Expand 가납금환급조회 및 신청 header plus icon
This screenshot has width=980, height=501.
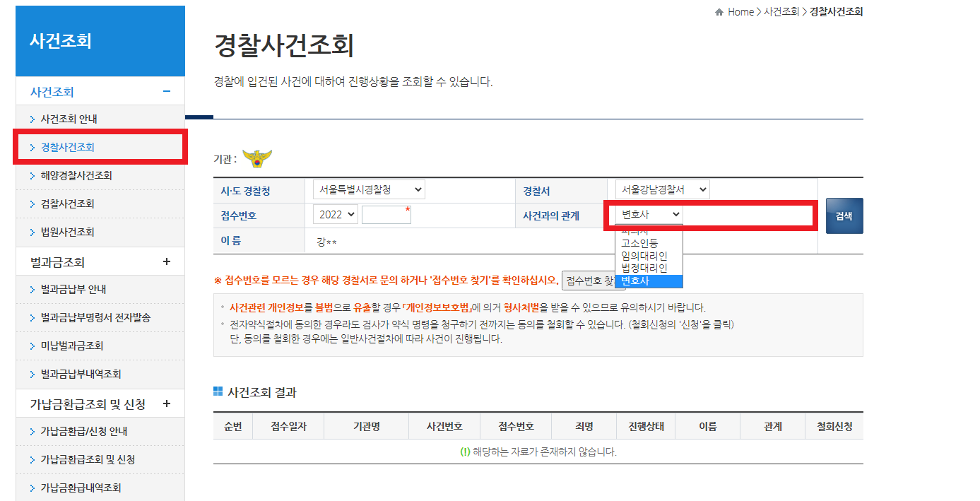tap(167, 403)
